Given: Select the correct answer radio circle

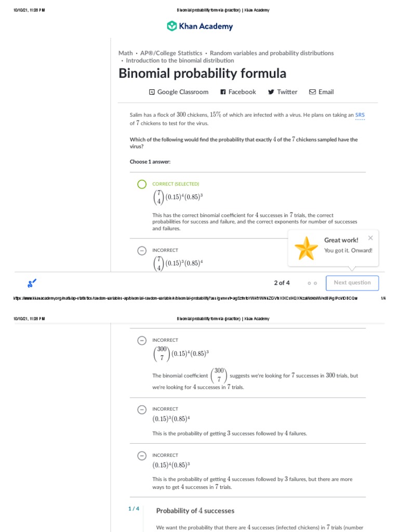Looking at the screenshot, I should [142, 184].
